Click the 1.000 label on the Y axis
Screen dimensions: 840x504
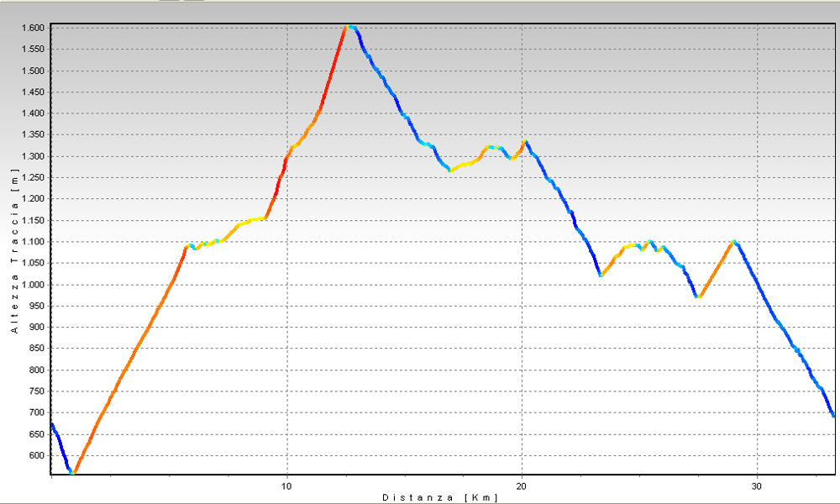coord(35,285)
